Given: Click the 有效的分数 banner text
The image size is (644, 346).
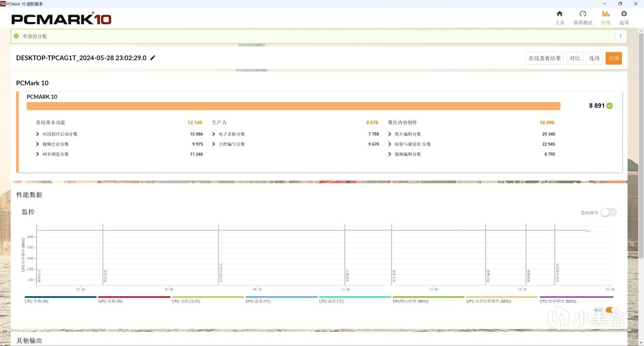Looking at the screenshot, I should [x=35, y=36].
